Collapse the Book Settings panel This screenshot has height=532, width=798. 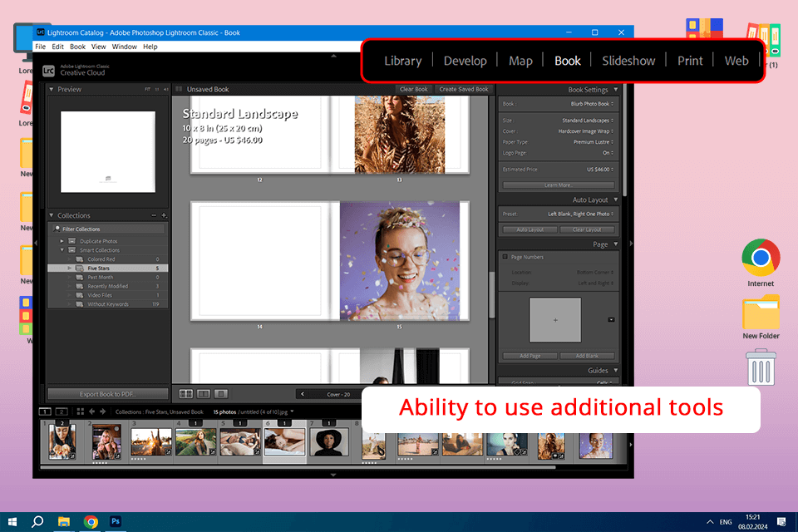click(616, 90)
